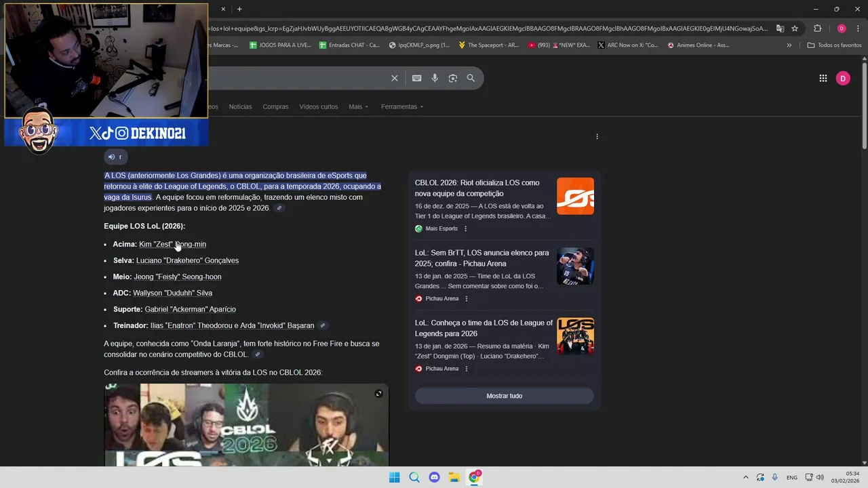Open options for the Mais Esports result
This screenshot has width=868, height=488.
[x=465, y=228]
